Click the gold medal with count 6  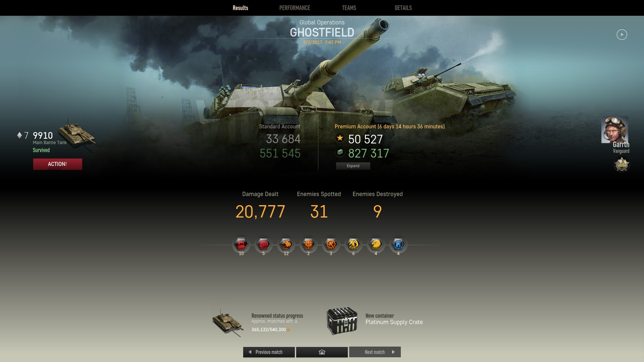pos(354,244)
